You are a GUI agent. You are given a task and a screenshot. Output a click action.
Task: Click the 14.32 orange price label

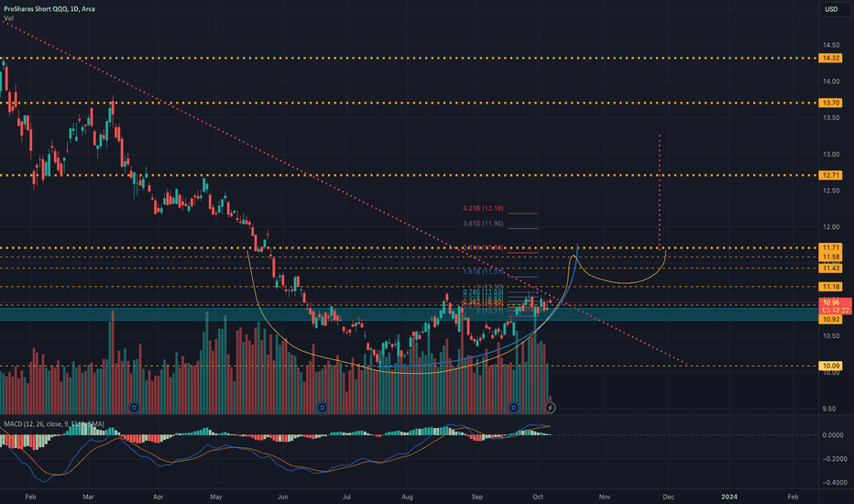pyautogui.click(x=830, y=59)
